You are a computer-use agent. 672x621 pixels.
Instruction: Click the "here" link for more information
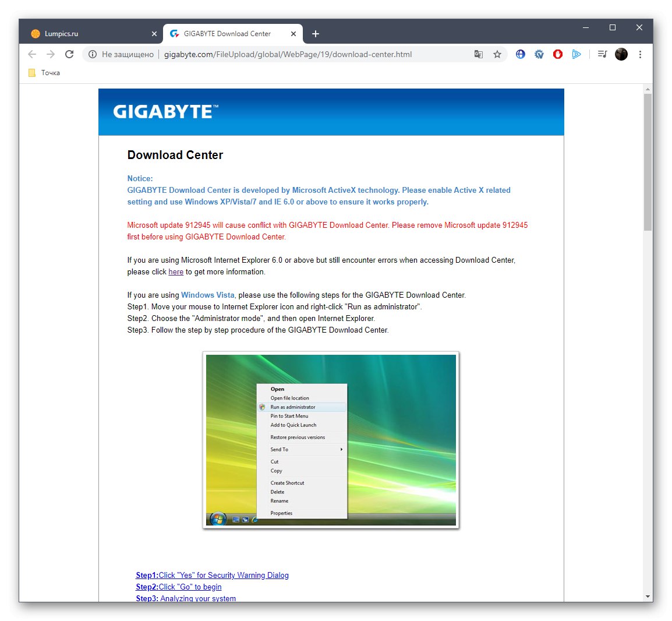tap(176, 271)
